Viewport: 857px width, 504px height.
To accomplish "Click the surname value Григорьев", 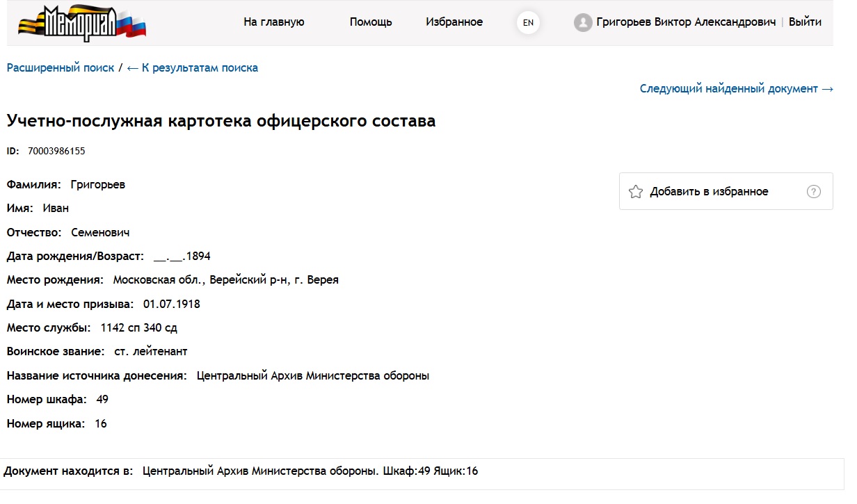I will tap(98, 185).
